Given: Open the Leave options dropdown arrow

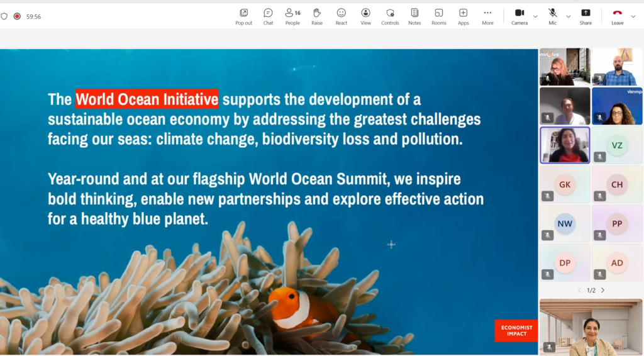Looking at the screenshot, I should click(634, 16).
